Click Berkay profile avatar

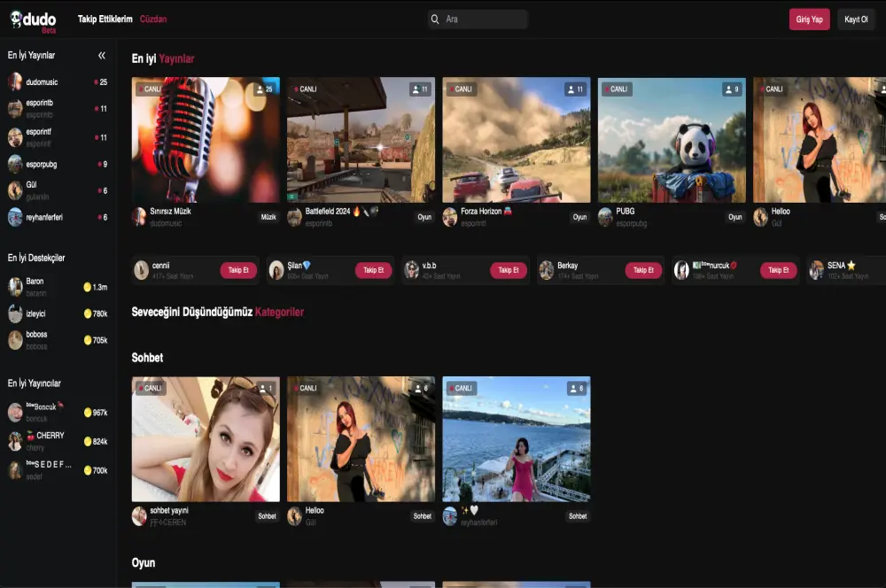(x=547, y=270)
